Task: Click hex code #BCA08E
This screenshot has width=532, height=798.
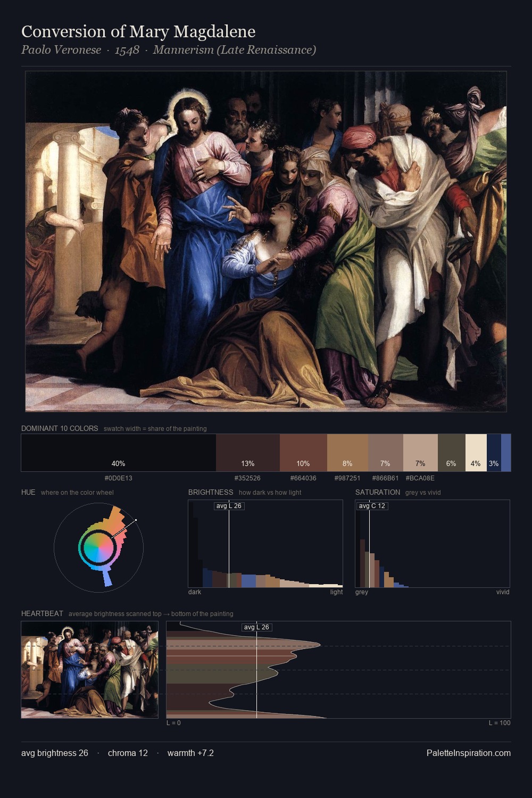Action: tap(420, 478)
